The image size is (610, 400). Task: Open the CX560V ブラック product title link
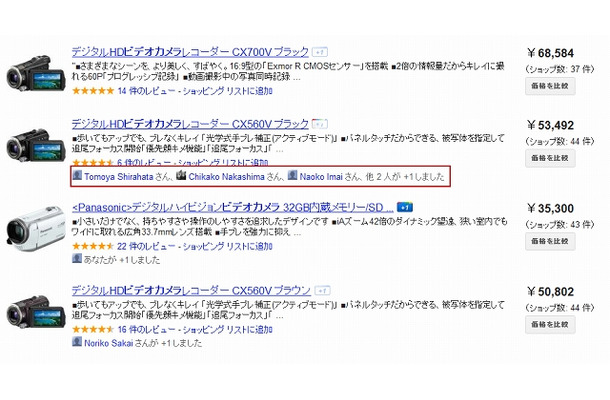(x=190, y=124)
